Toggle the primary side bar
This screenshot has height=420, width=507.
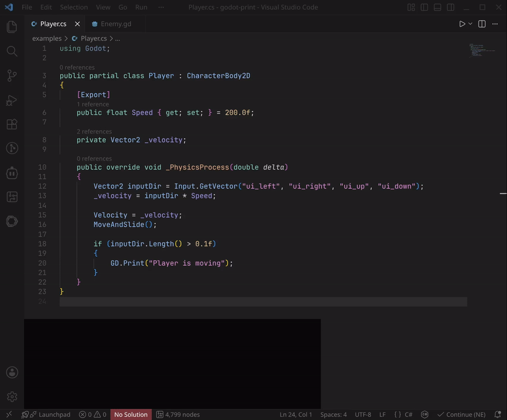(x=425, y=7)
